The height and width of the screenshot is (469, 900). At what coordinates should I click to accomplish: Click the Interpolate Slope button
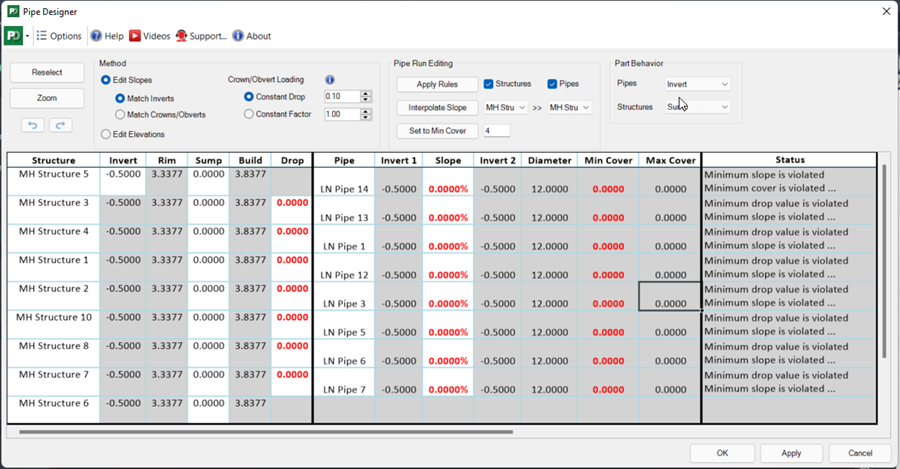437,108
